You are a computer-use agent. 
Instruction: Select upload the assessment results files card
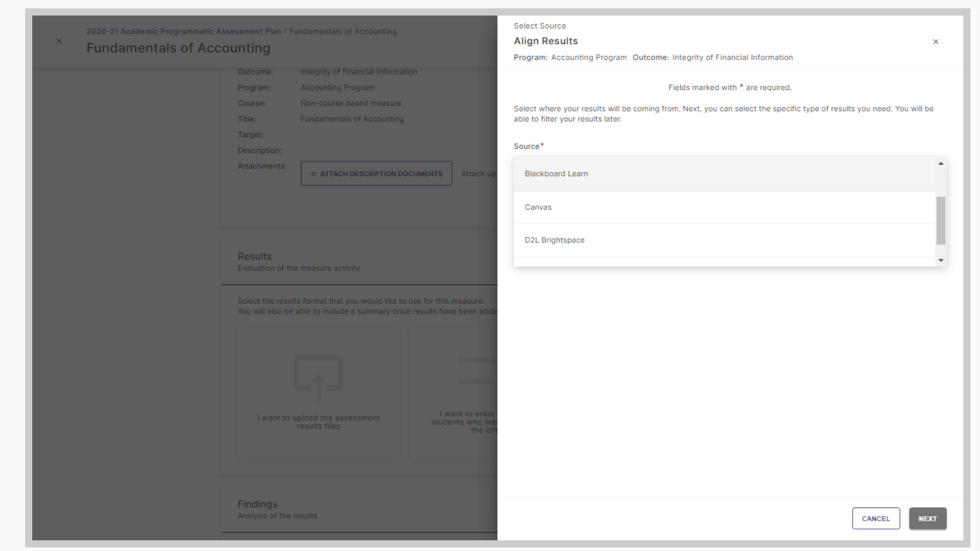tap(319, 394)
